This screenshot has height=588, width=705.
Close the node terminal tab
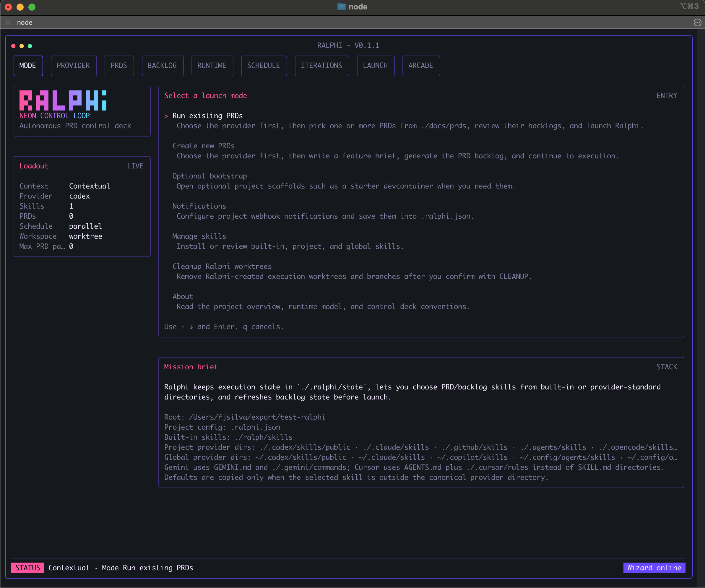[8, 22]
